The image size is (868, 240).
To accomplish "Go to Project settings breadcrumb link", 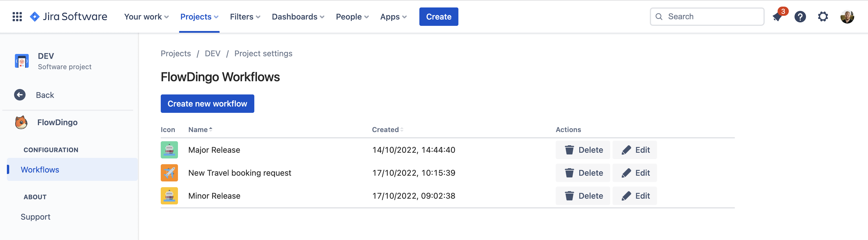I will 263,53.
